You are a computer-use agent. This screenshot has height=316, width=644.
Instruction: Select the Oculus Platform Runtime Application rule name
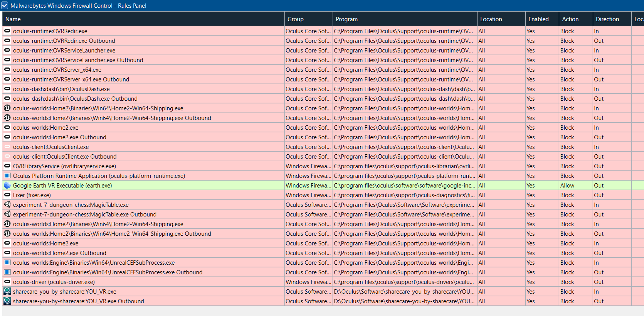tap(99, 176)
